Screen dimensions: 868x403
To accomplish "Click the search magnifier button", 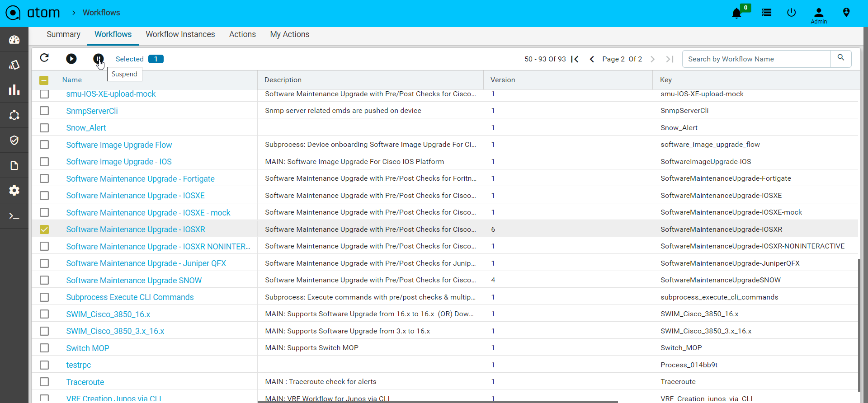I will click(841, 58).
